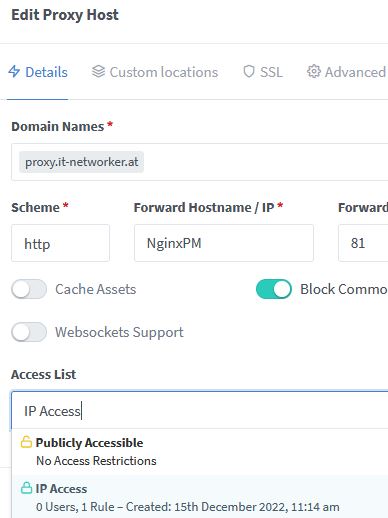This screenshot has height=518, width=388.
Task: Click the gear icon beside Advanced
Action: tap(314, 72)
